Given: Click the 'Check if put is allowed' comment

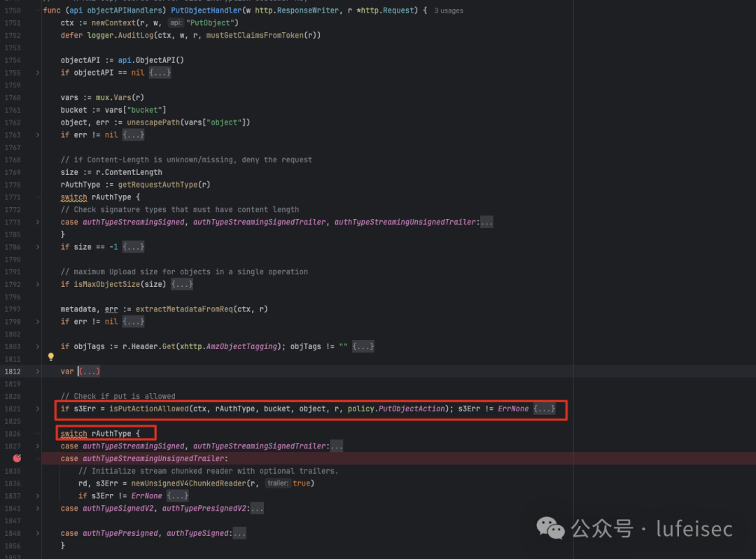Looking at the screenshot, I should tap(118, 396).
